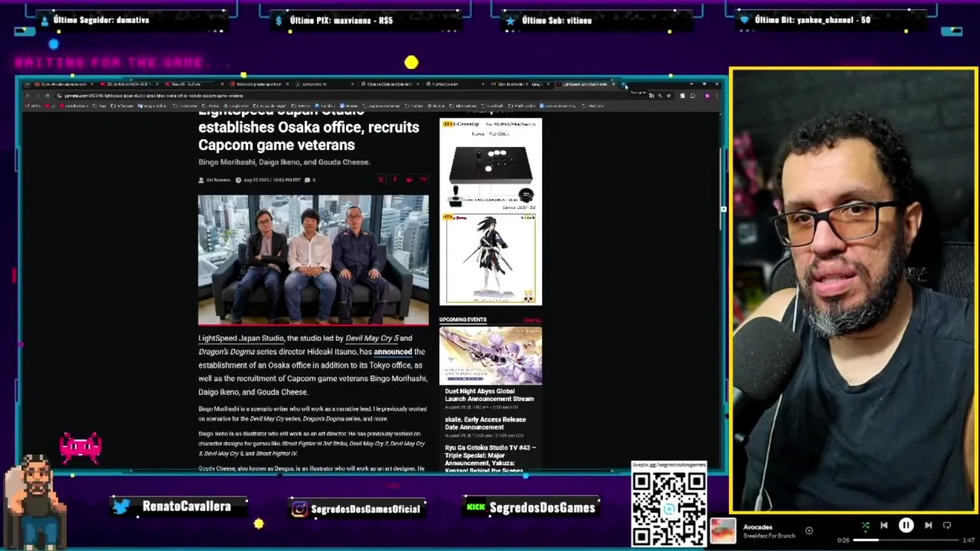Viewport: 980px width, 551px height.
Task: Click the dollar icon beside Último PIX
Action: [280, 21]
